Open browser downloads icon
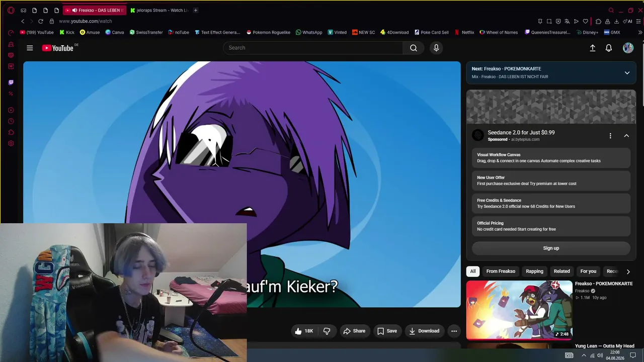The height and width of the screenshot is (362, 644). (x=616, y=21)
